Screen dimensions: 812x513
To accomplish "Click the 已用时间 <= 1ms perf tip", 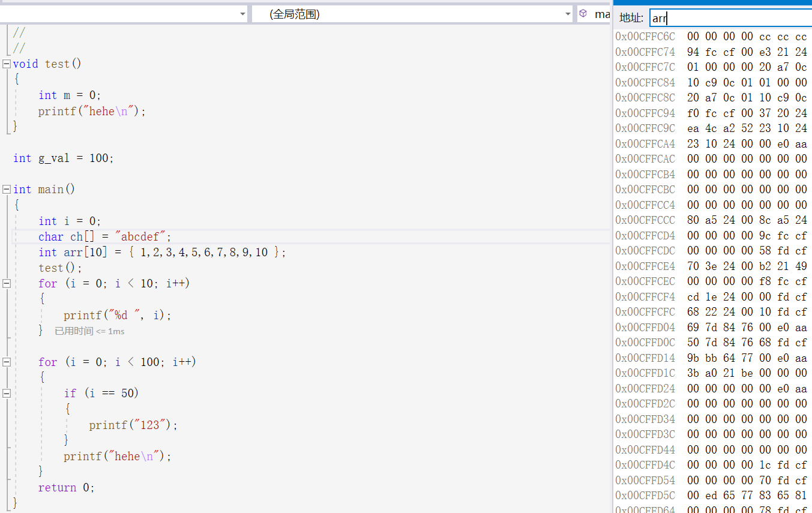I will pyautogui.click(x=89, y=331).
